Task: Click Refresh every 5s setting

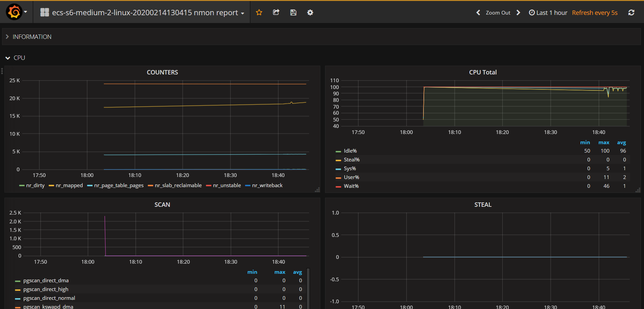Action: (595, 13)
